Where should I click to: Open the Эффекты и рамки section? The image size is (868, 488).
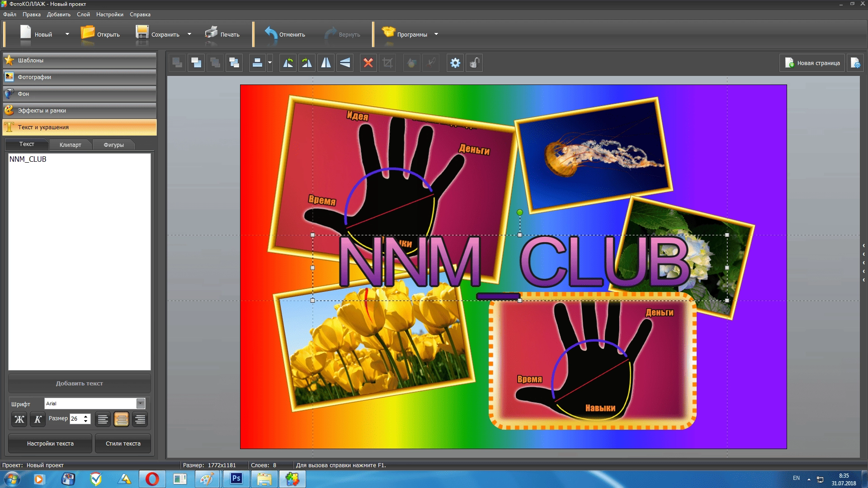pyautogui.click(x=80, y=111)
